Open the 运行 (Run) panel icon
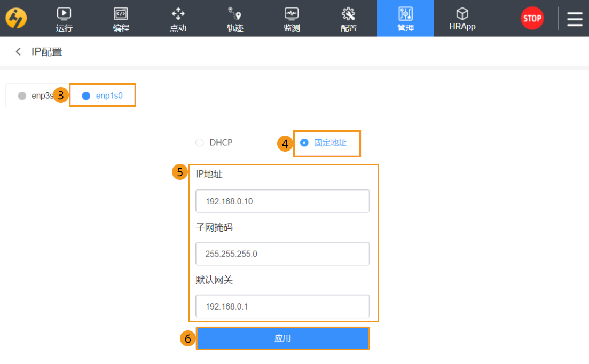The image size is (589, 364). click(x=64, y=14)
